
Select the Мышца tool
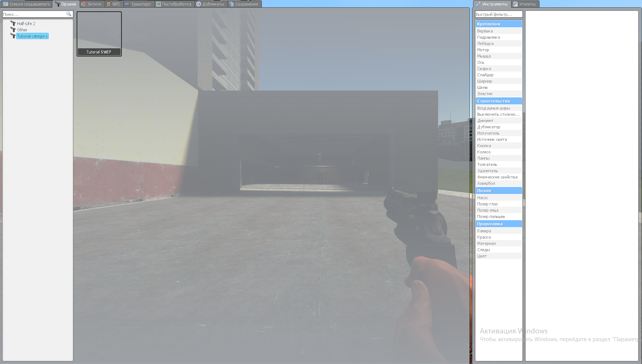point(499,56)
